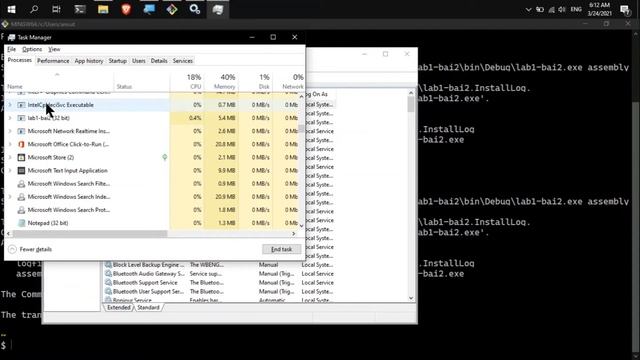Select Microsoft Network Realtime Inspection icon

tap(21, 131)
